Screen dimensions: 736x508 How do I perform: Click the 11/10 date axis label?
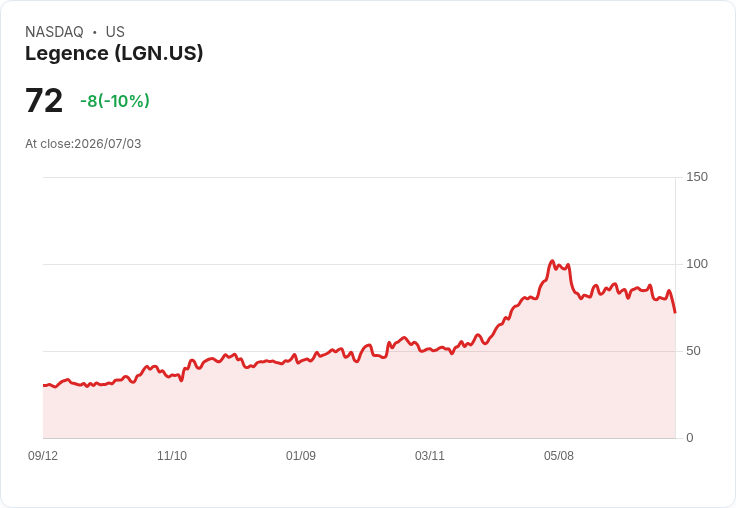172,456
